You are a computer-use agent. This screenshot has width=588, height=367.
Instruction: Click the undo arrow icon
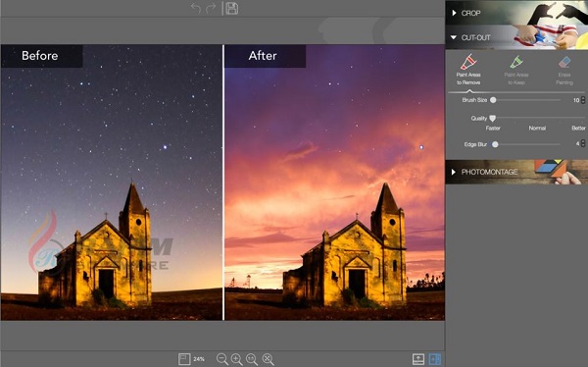196,8
